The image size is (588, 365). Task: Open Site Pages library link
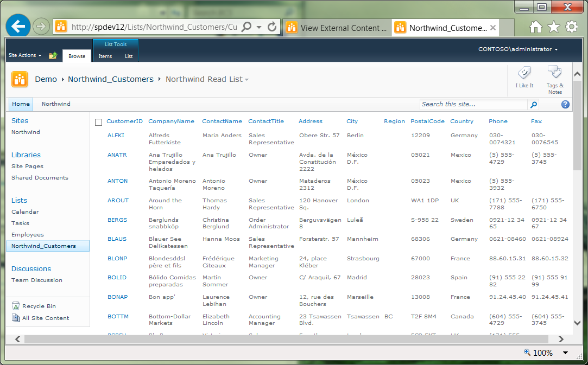pos(27,167)
